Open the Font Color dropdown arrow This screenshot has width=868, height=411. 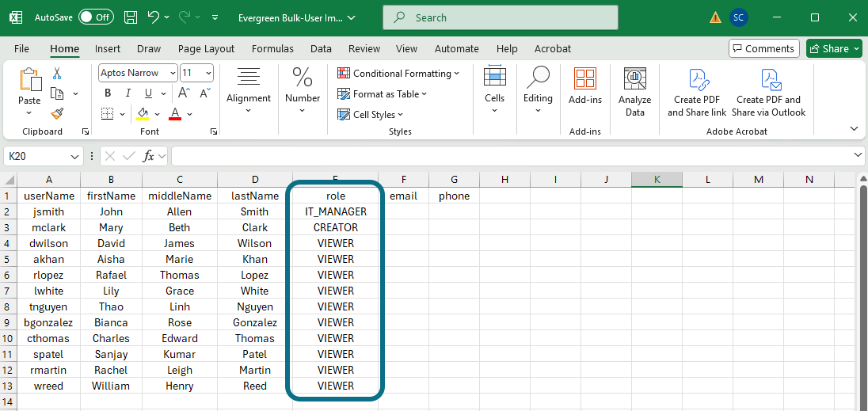click(x=190, y=114)
